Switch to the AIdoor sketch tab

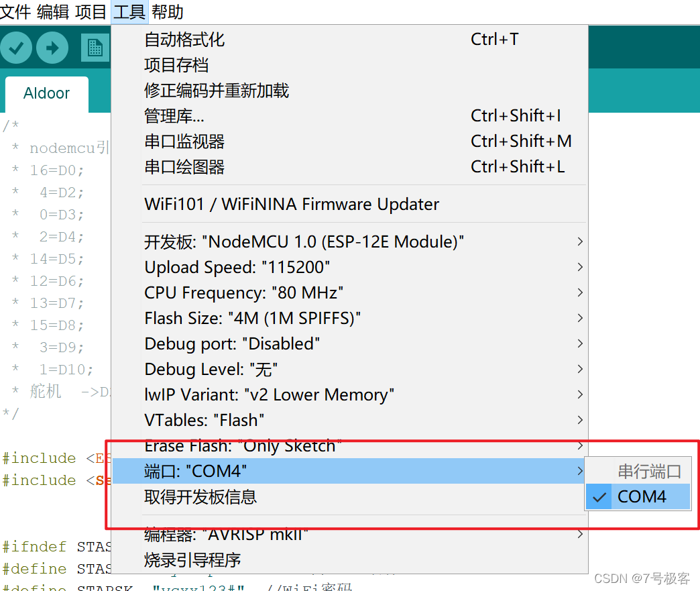click(x=47, y=94)
